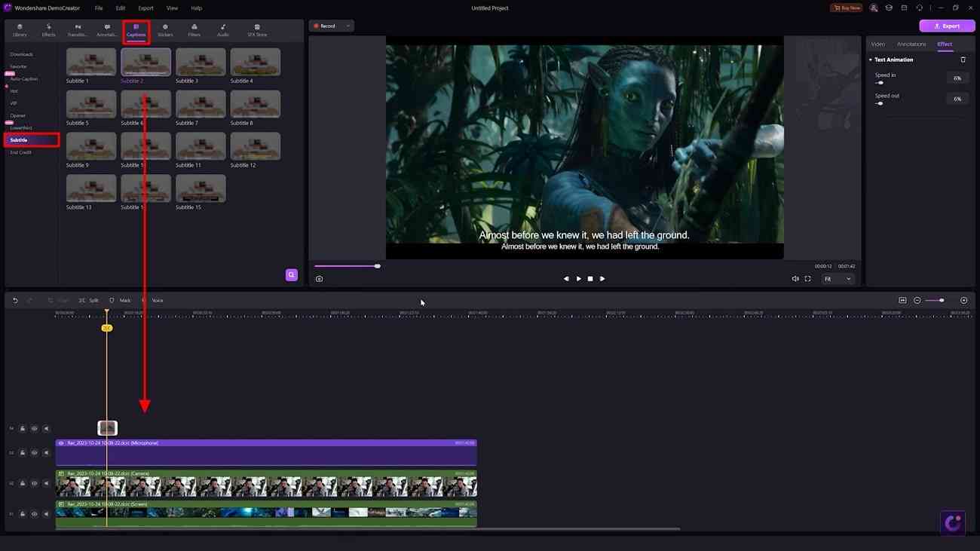The height and width of the screenshot is (551, 980).
Task: Toggle visibility eye on track 04
Action: tap(34, 429)
